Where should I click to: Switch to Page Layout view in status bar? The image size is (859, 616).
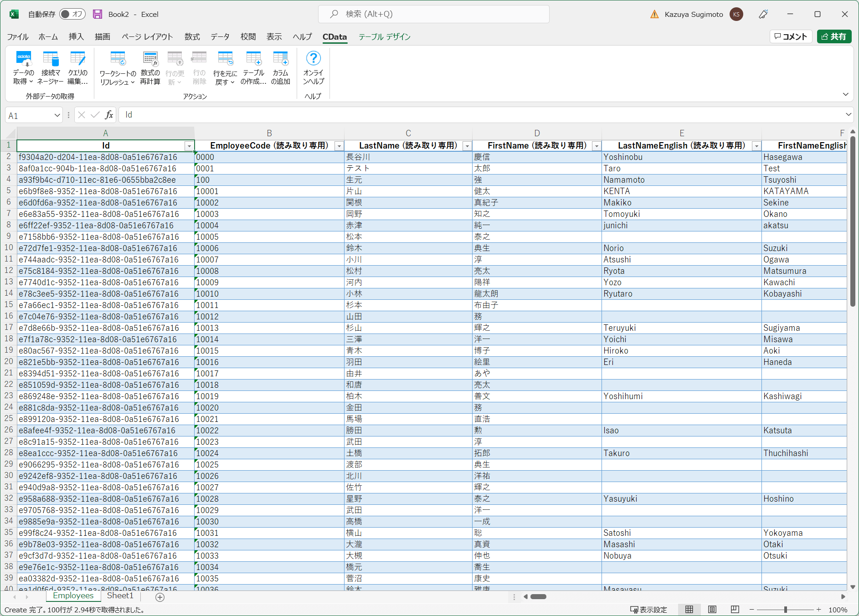coord(712,610)
